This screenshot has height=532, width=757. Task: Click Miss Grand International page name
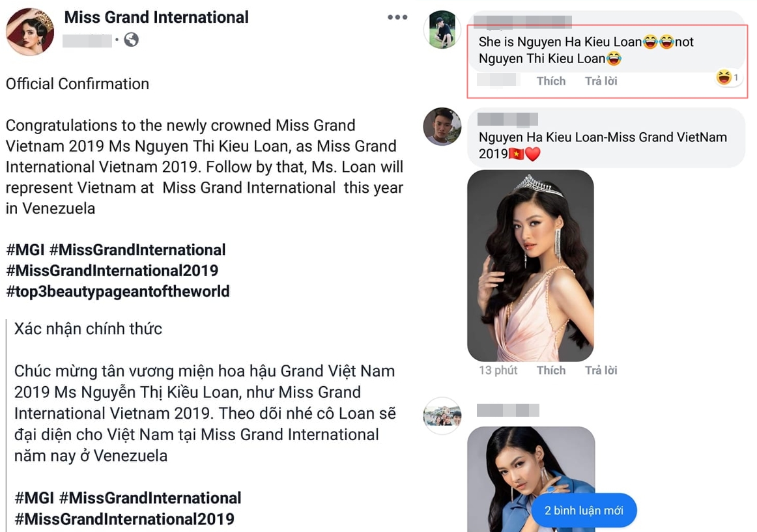point(156,18)
